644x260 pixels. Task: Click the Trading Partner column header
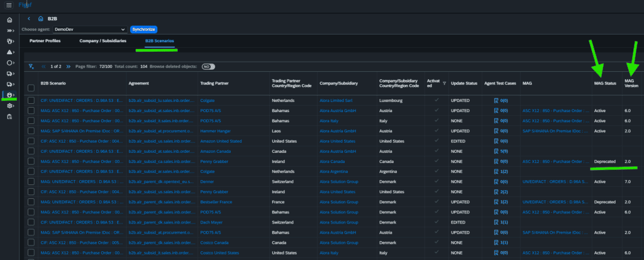214,83
